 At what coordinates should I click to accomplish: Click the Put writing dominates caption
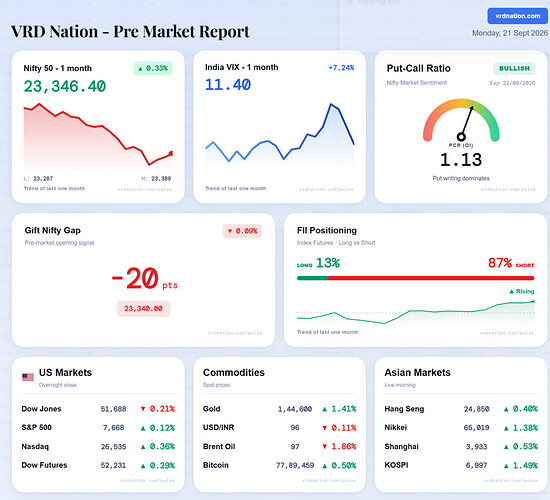click(x=461, y=178)
